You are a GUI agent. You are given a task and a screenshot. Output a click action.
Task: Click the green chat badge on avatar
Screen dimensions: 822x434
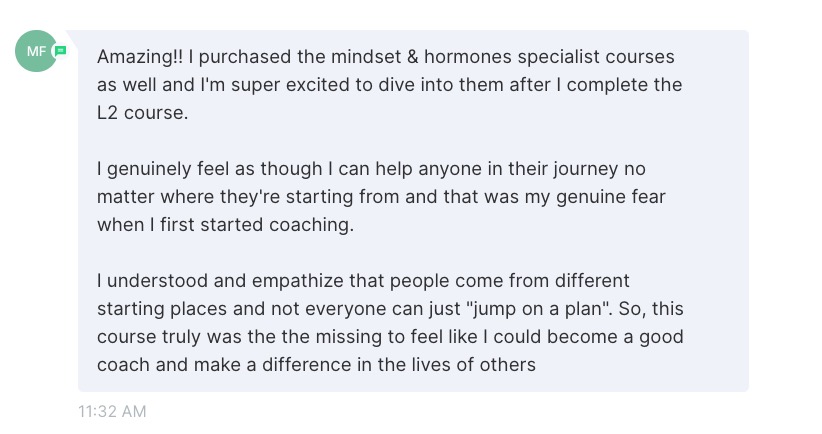click(61, 49)
